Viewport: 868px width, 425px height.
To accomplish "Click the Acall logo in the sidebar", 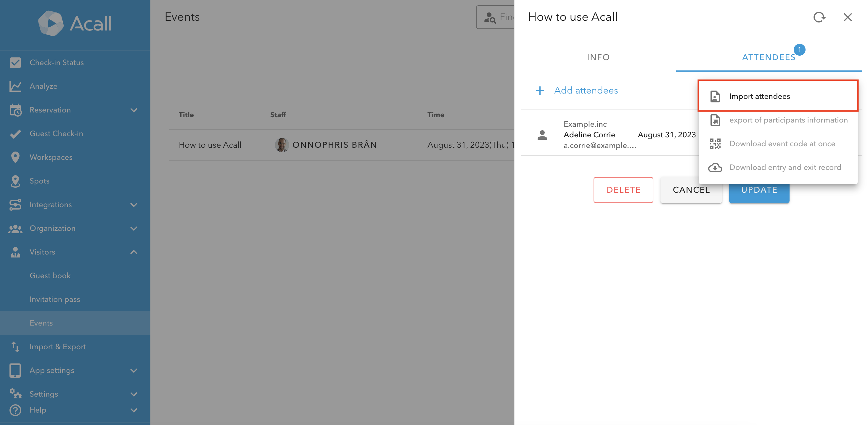I will coord(75,23).
